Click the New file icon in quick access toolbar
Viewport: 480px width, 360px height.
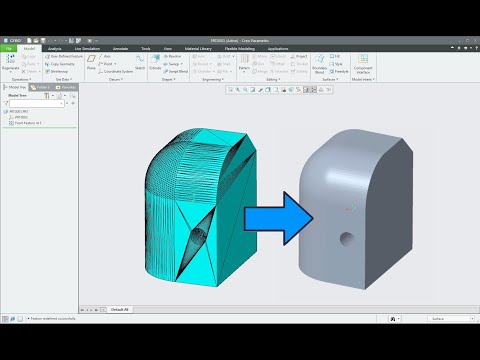(29, 40)
